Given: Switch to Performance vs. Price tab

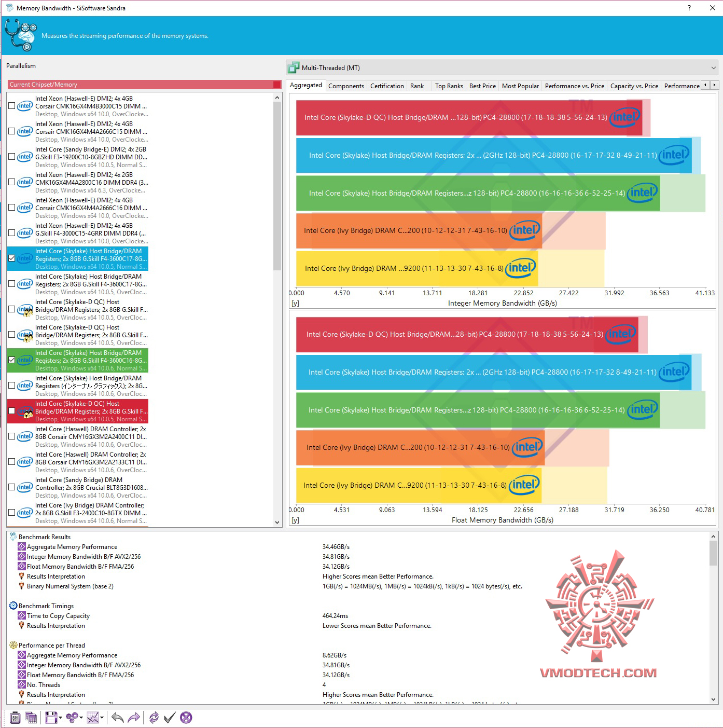Looking at the screenshot, I should click(x=575, y=86).
